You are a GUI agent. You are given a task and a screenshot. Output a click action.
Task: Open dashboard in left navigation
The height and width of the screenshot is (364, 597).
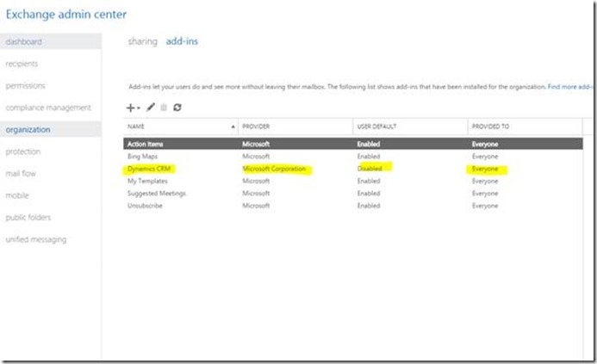23,41
